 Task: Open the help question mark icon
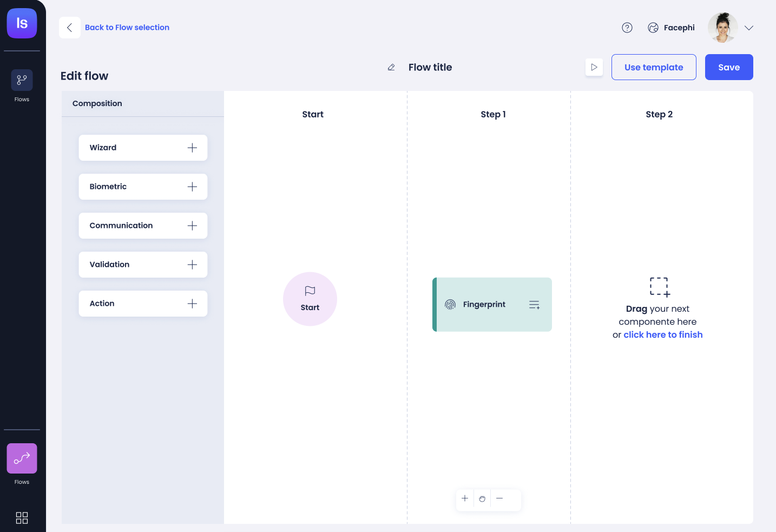coord(627,27)
